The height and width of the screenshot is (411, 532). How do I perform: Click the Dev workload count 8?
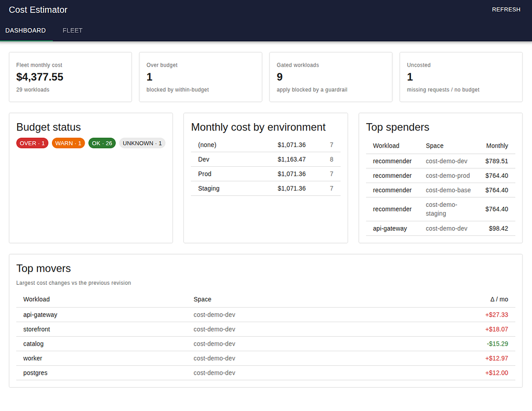coord(331,160)
